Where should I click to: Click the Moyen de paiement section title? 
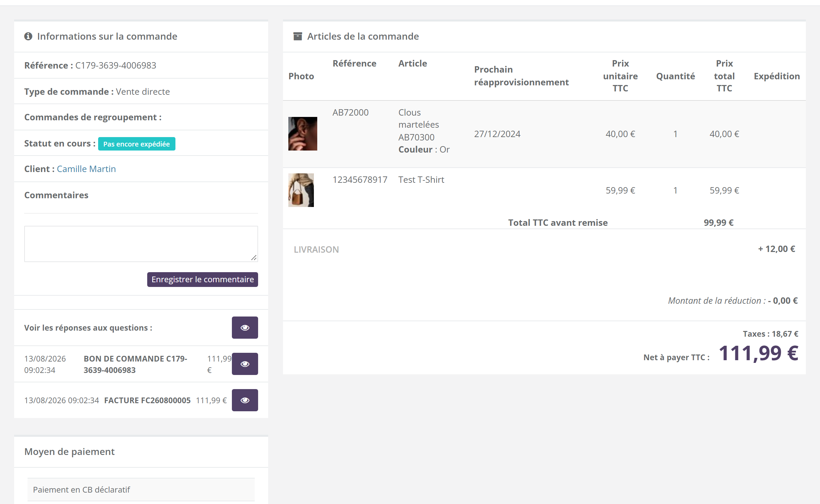[70, 452]
